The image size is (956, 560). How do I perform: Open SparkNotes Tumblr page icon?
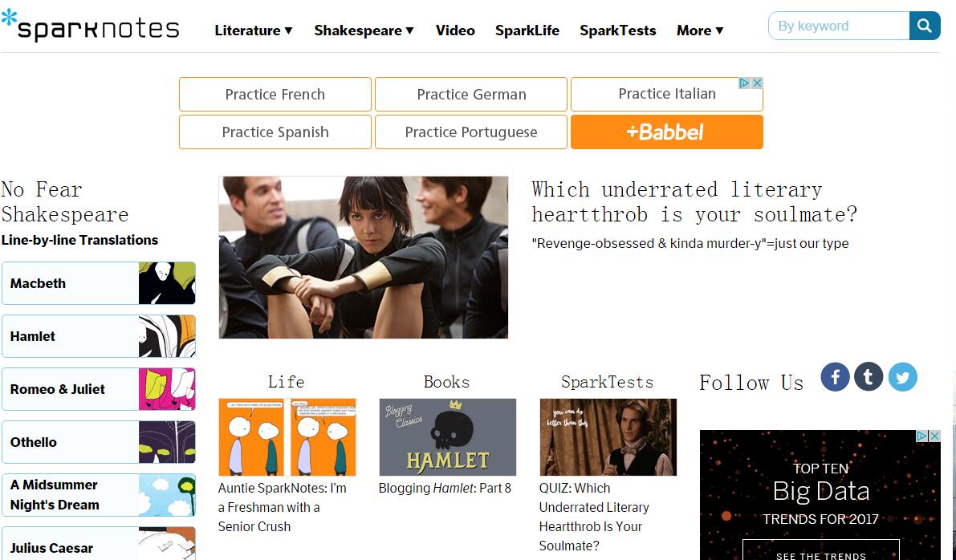[x=869, y=376]
